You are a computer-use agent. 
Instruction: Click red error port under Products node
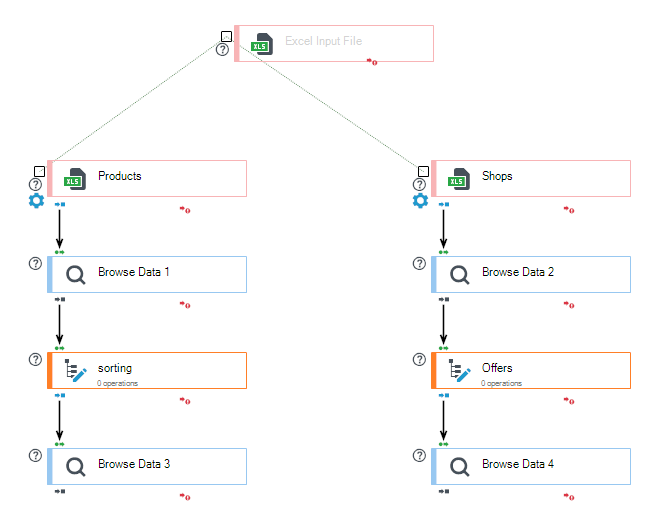[x=185, y=210]
